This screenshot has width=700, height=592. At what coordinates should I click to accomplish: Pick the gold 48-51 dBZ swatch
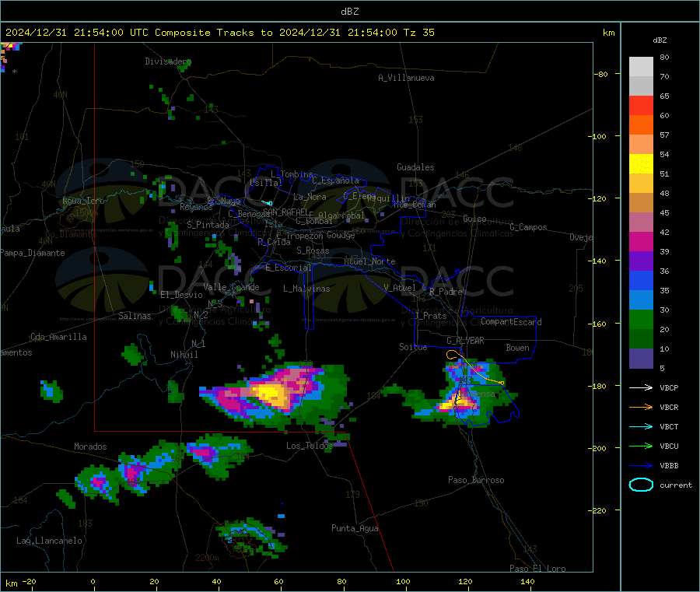(x=641, y=184)
